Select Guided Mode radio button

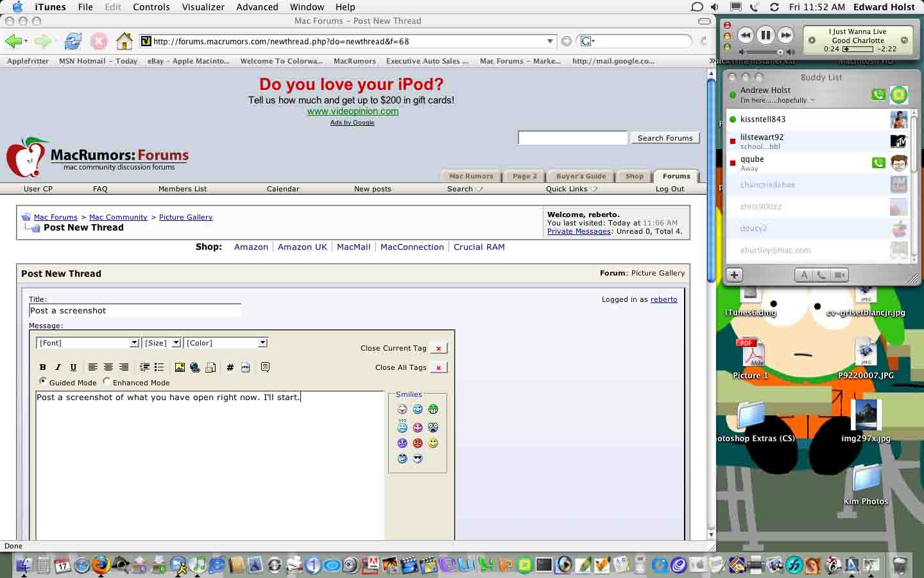pos(43,381)
